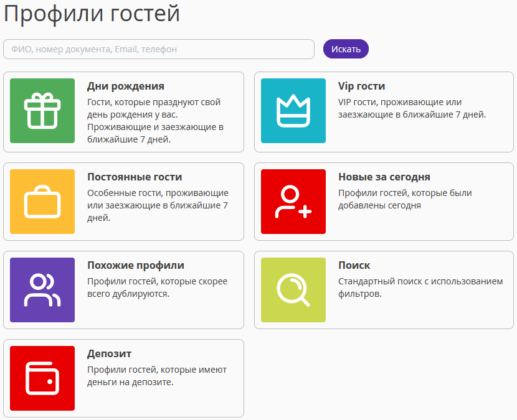The height and width of the screenshot is (420, 517).
Task: Click the Профили гостей page heading
Action: (x=92, y=14)
